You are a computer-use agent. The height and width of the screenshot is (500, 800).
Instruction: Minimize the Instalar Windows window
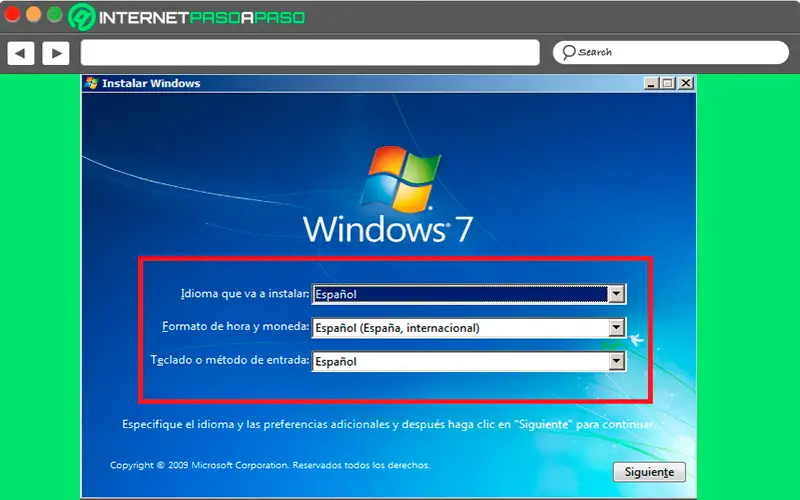[x=650, y=83]
